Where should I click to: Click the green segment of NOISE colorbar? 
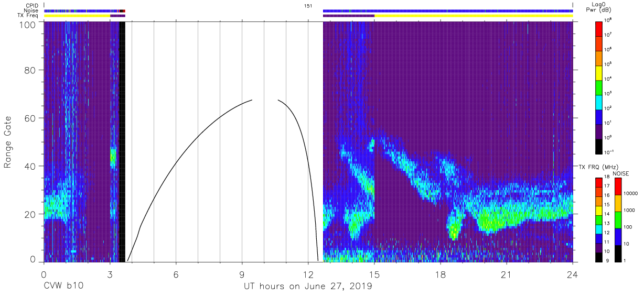pos(618,220)
